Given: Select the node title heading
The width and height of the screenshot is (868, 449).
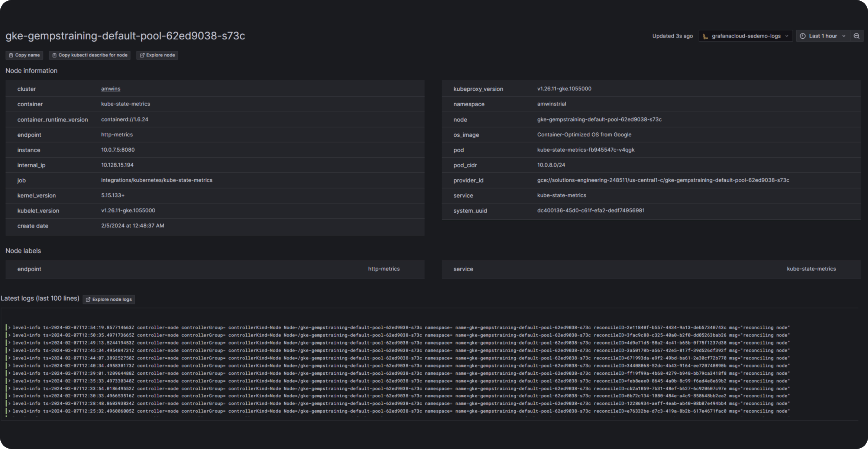Looking at the screenshot, I should point(125,36).
